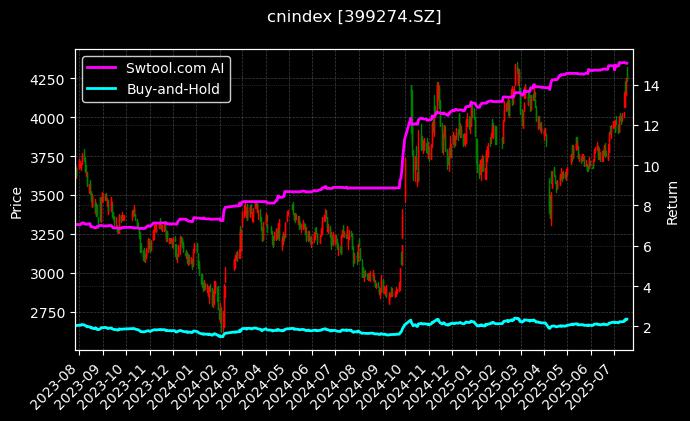Select the 2025-07 date tick label
690x421 pixels.
597,378
